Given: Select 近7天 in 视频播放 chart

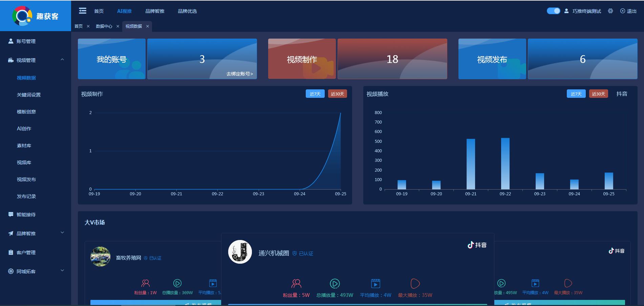Looking at the screenshot, I should [x=576, y=94].
